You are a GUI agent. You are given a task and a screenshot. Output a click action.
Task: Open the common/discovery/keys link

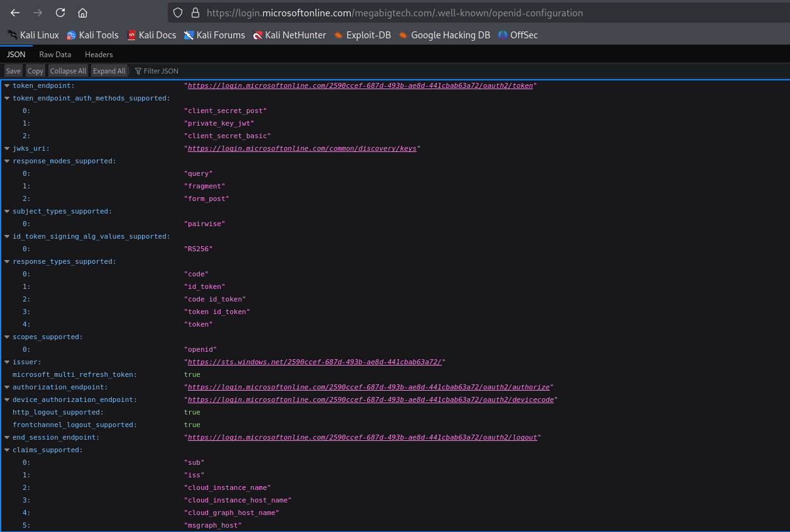pos(302,148)
